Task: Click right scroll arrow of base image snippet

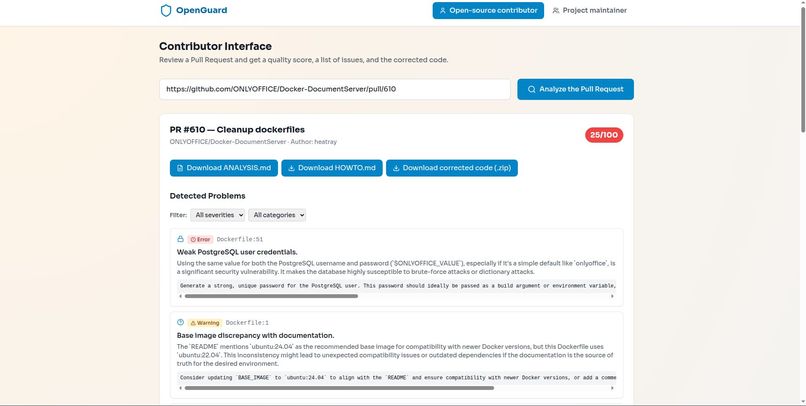Action: click(612, 388)
